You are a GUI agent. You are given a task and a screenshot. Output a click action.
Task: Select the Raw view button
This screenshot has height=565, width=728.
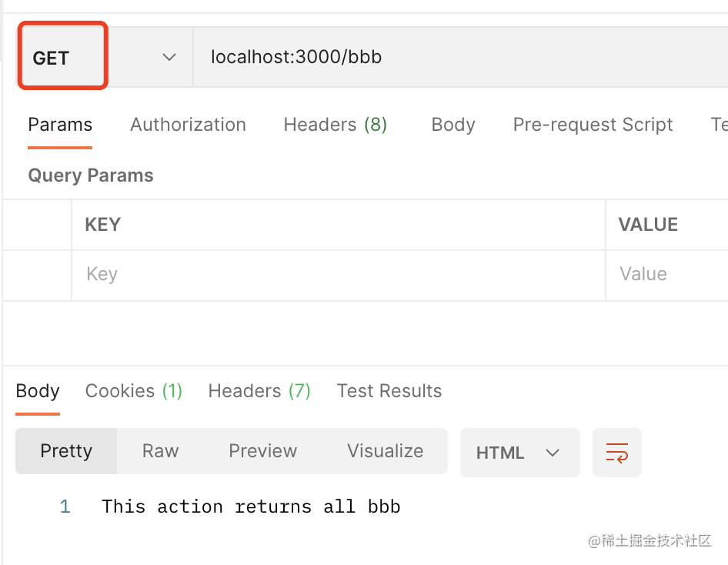(x=160, y=451)
